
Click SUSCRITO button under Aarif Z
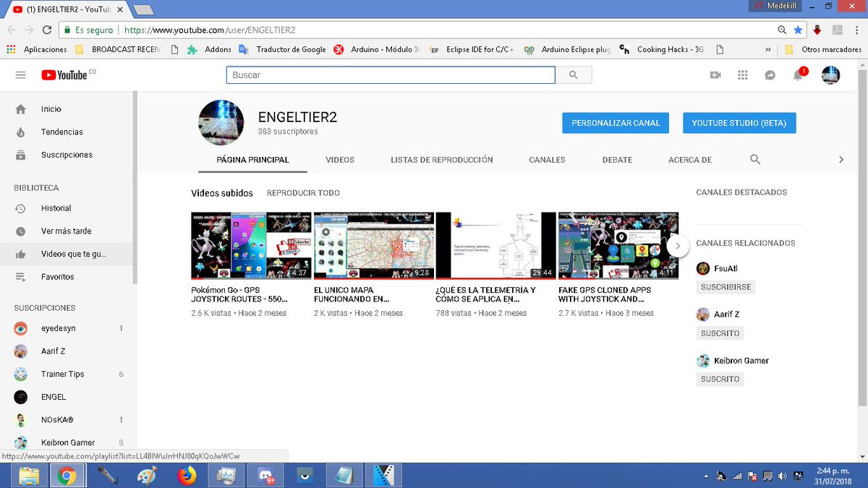pyautogui.click(x=720, y=333)
